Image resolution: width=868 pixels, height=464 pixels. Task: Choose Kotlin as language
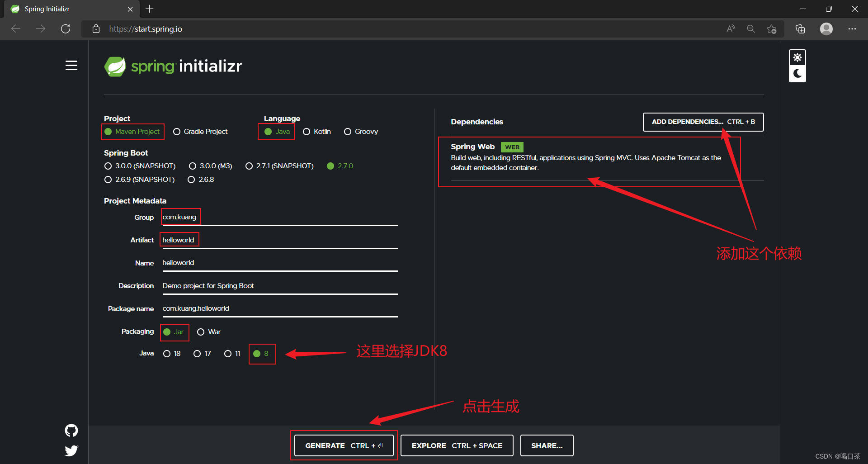click(317, 132)
